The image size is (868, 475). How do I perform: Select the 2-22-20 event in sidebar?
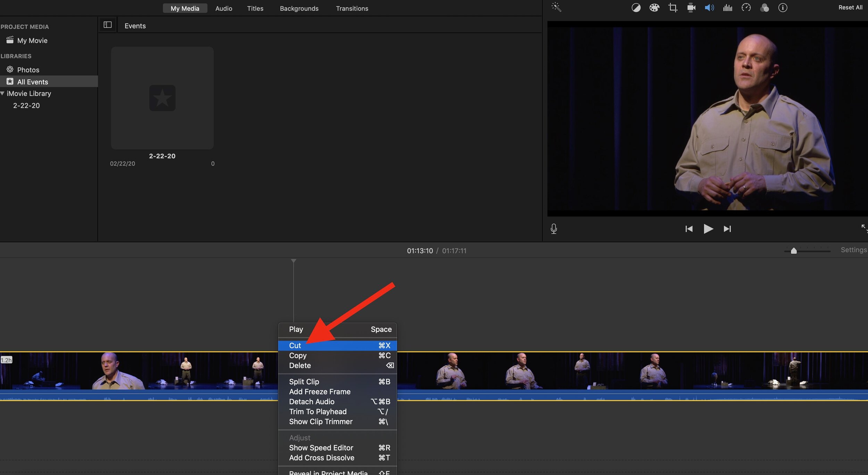(x=26, y=105)
